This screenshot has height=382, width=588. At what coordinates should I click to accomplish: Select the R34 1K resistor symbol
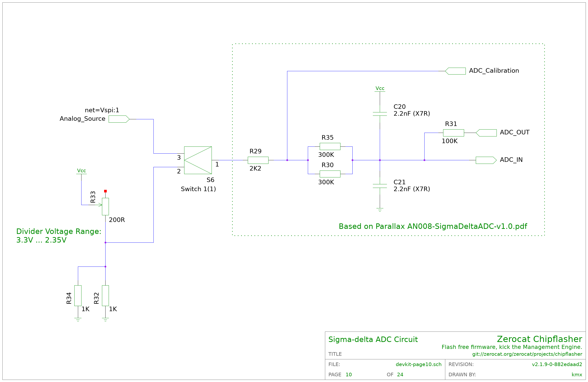(x=78, y=296)
